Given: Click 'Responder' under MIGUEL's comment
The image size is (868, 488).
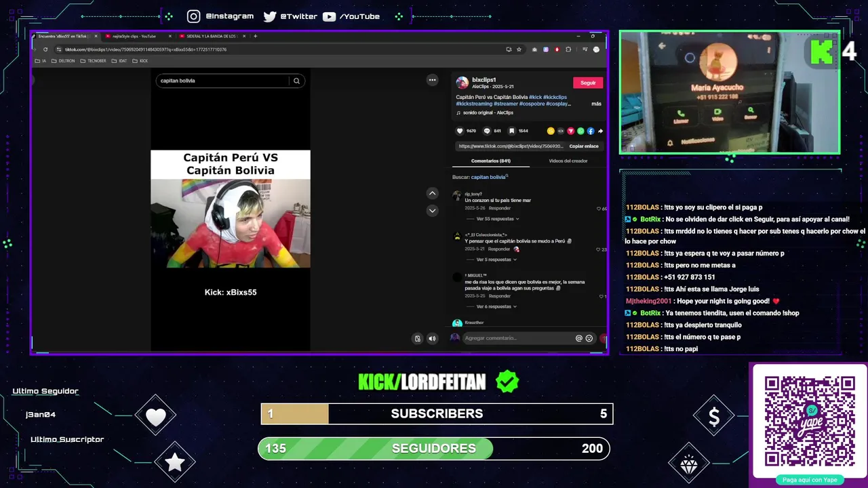Looking at the screenshot, I should click(500, 296).
